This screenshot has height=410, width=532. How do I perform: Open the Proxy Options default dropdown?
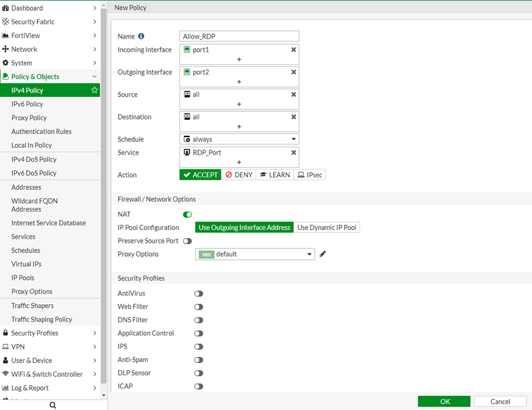click(255, 254)
